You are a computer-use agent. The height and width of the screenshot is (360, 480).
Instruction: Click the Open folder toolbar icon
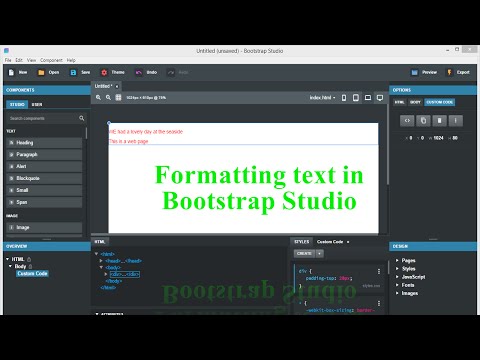coord(41,72)
